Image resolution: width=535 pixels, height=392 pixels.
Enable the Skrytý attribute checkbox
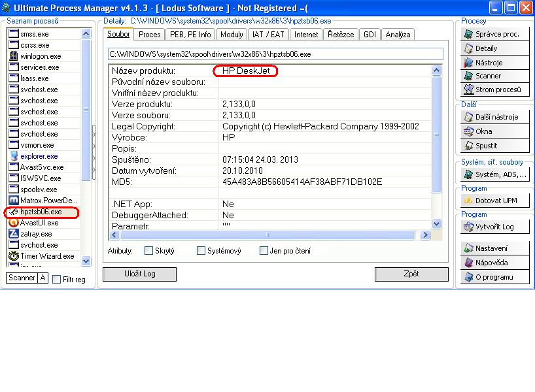click(x=148, y=250)
